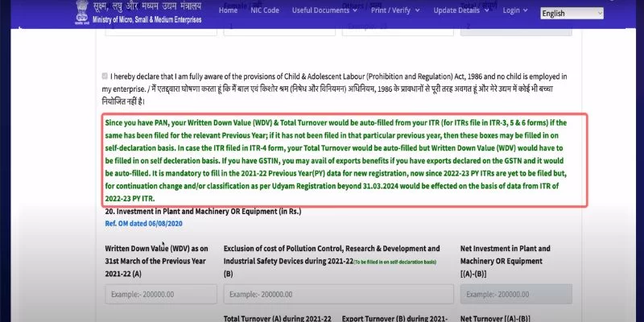
Task: Click the '20. Investment in Plant and Machinery' heading
Action: [204, 212]
